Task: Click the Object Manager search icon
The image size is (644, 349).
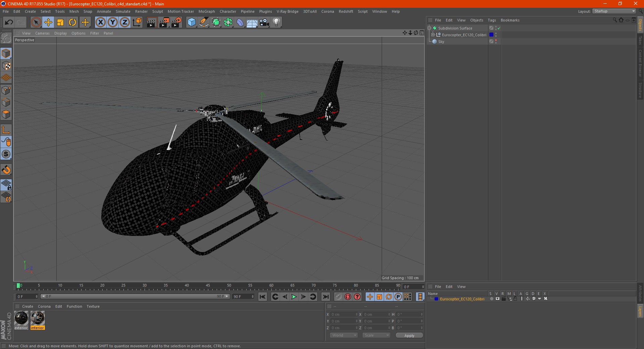Action: [x=615, y=20]
